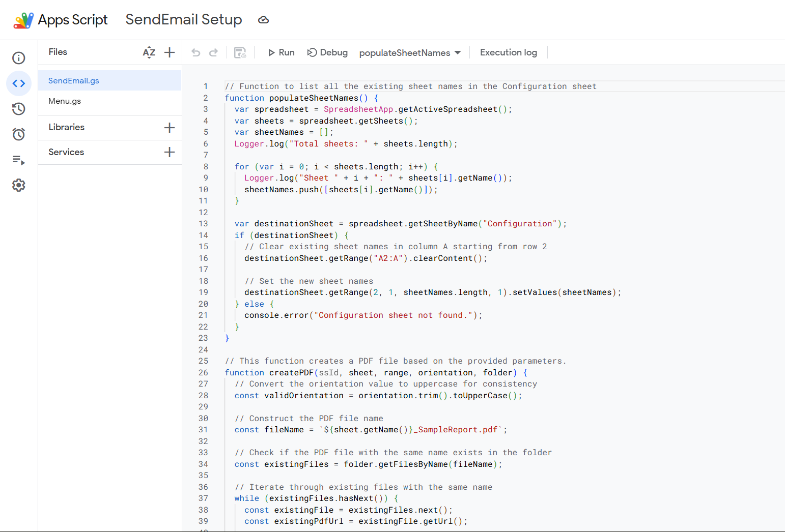Place cursor on populateSheetNames function name in code
This screenshot has width=785, height=532.
click(314, 98)
